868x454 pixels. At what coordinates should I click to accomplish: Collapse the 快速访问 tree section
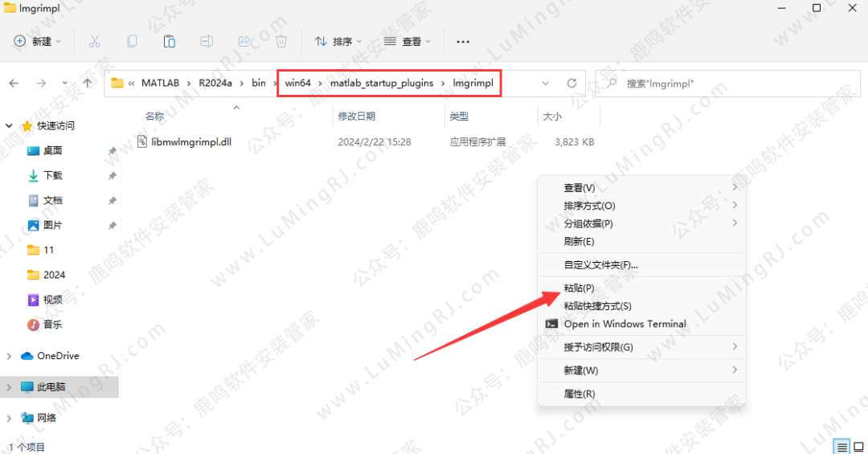coord(9,125)
